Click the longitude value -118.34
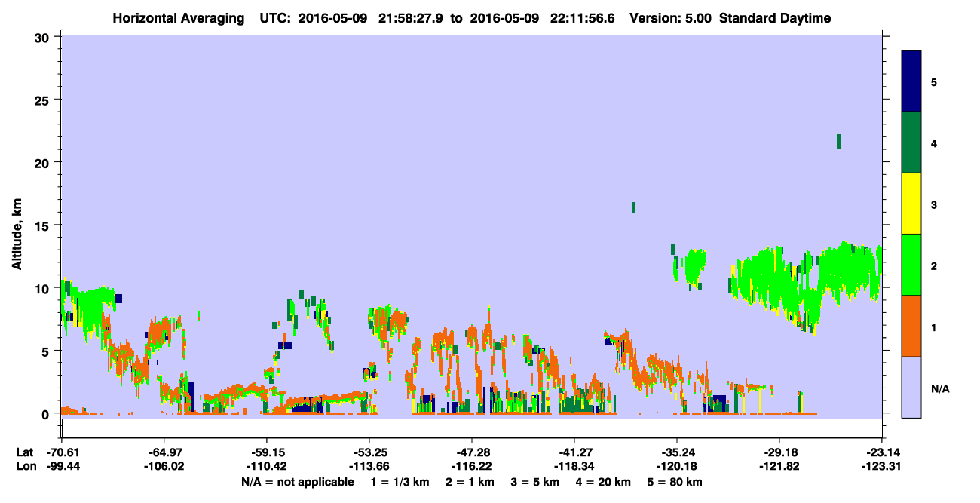The height and width of the screenshot is (503, 980). tap(574, 466)
